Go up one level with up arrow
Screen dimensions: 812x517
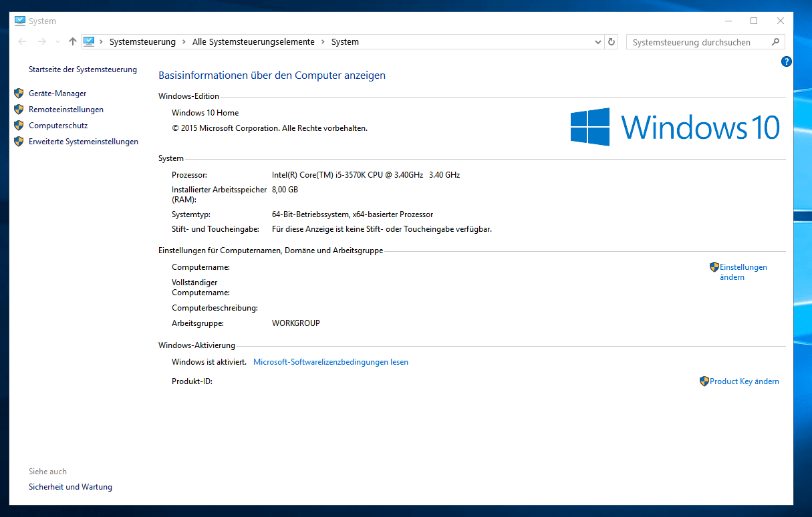point(72,41)
